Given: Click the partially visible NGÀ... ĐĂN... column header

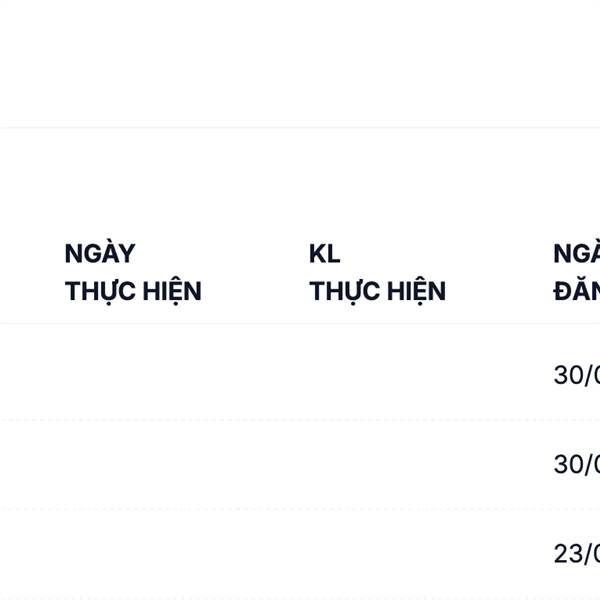Looking at the screenshot, I should click(577, 272).
